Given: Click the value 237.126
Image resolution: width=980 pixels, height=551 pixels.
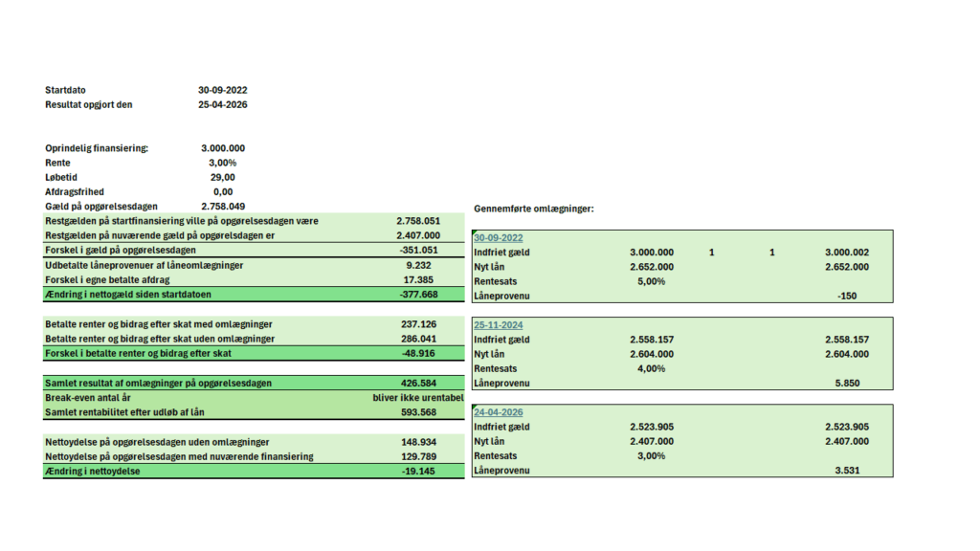Looking at the screenshot, I should (x=418, y=324).
